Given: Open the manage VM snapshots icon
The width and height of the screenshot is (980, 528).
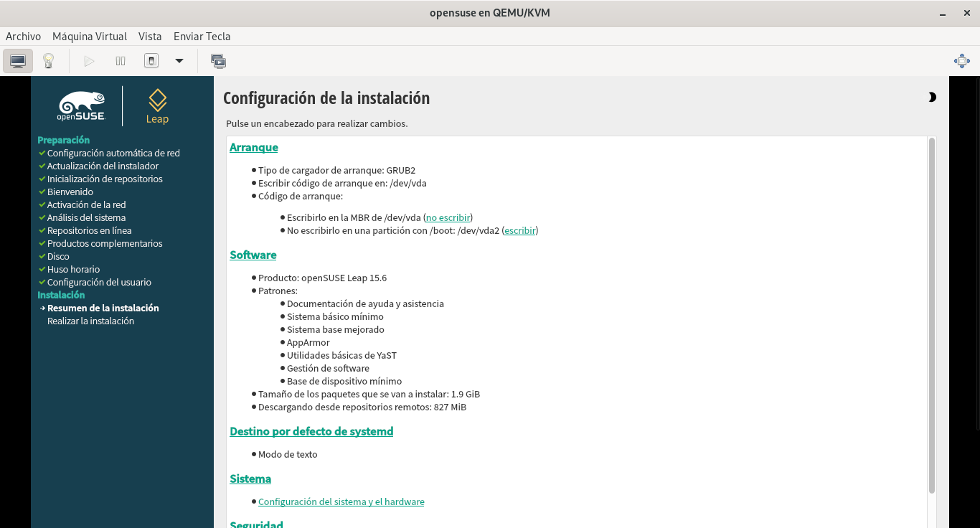Looking at the screenshot, I should 219,61.
